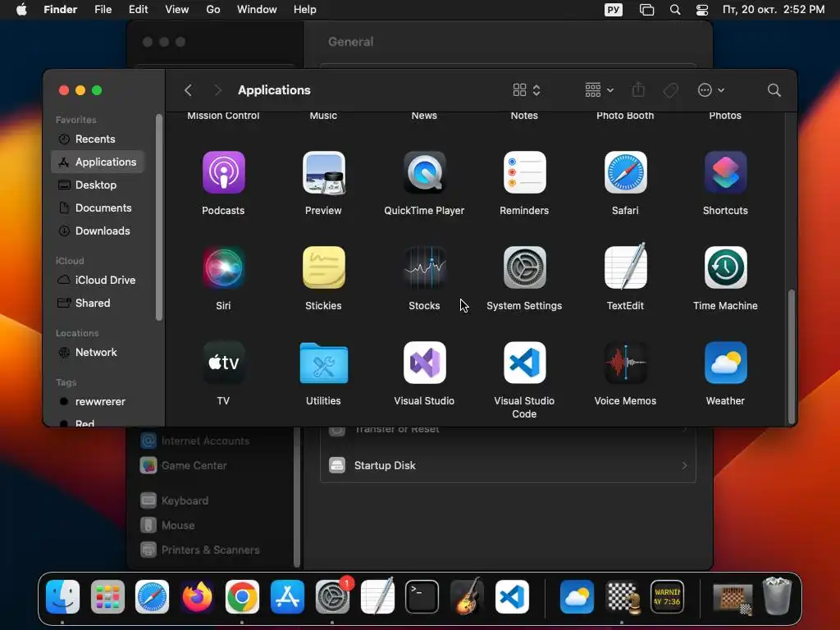The image size is (840, 630).
Task: Select the QuickTime Player icon
Action: coord(424,172)
